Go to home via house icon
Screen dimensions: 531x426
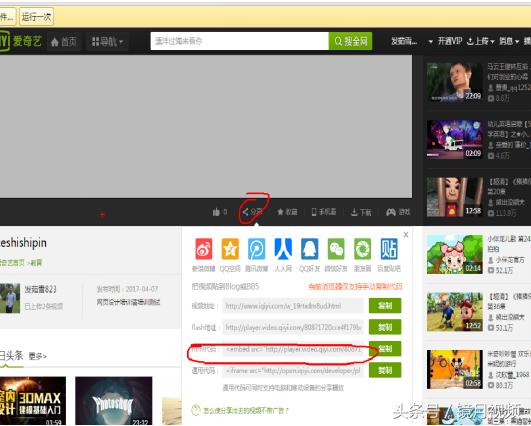55,42
